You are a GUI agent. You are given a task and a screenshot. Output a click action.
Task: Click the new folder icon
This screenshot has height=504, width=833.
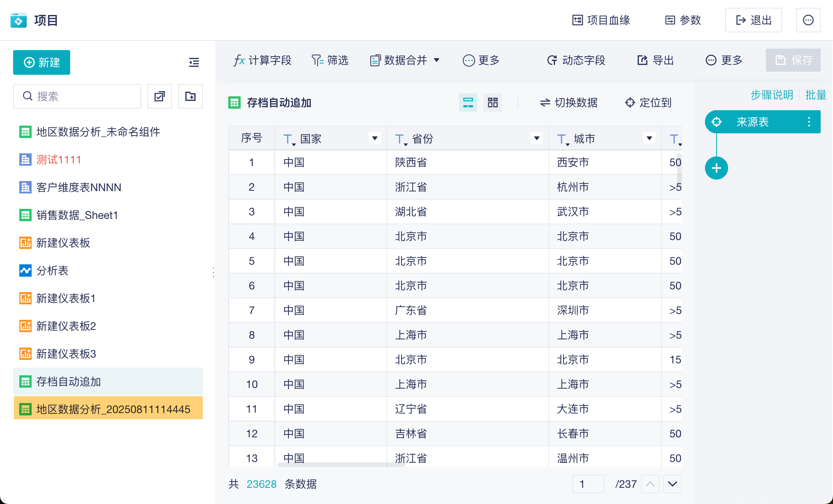click(191, 96)
